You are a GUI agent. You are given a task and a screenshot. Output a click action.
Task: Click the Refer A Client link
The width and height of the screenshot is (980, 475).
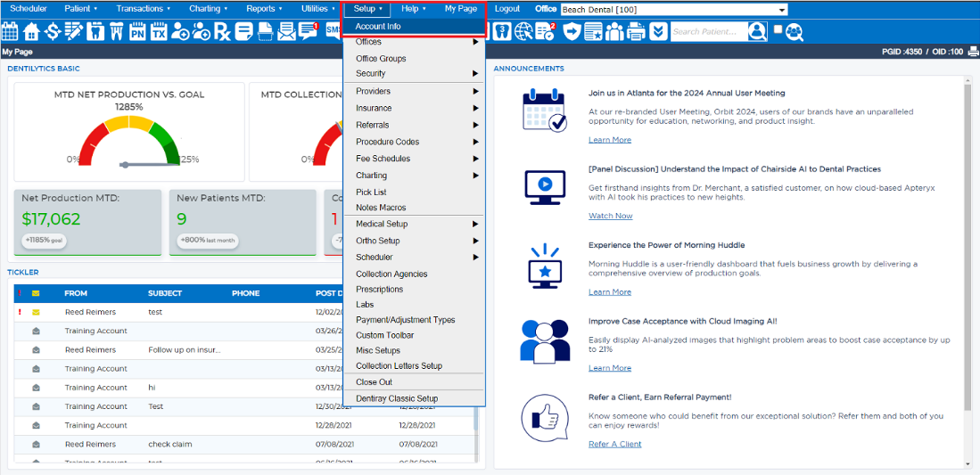click(614, 445)
